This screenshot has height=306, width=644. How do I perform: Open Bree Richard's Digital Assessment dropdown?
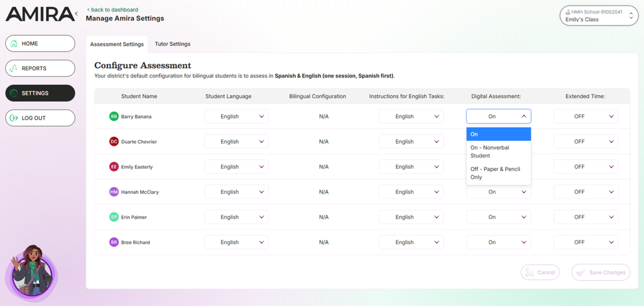499,242
